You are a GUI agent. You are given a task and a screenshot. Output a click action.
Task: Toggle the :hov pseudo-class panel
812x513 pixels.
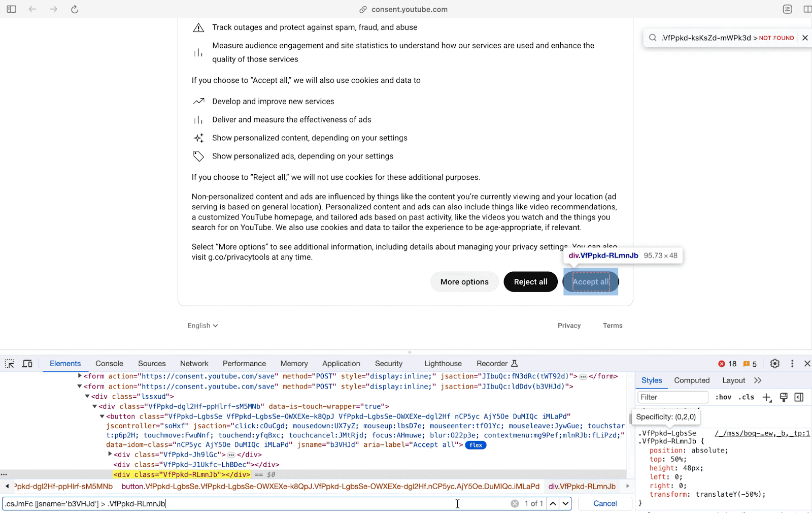(724, 397)
